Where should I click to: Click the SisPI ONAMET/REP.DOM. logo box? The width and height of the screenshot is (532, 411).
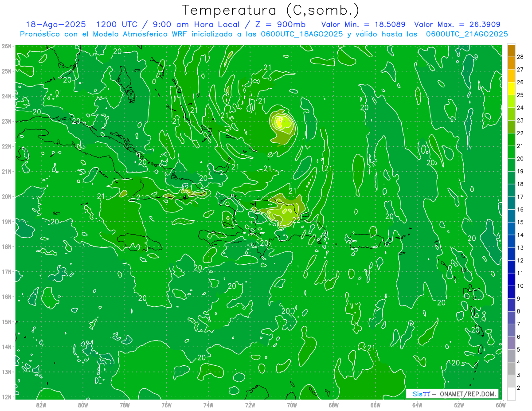pos(452,394)
